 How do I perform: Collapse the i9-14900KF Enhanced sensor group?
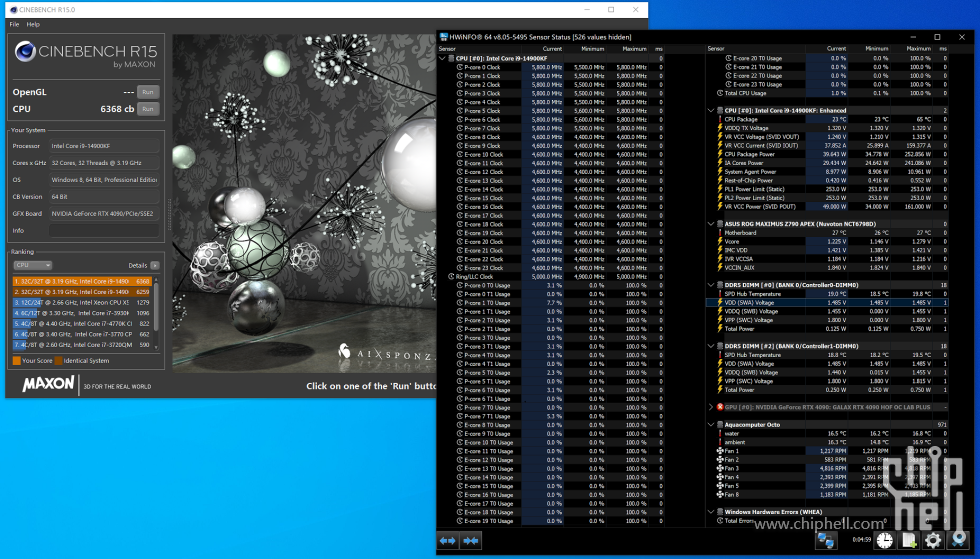(x=711, y=110)
